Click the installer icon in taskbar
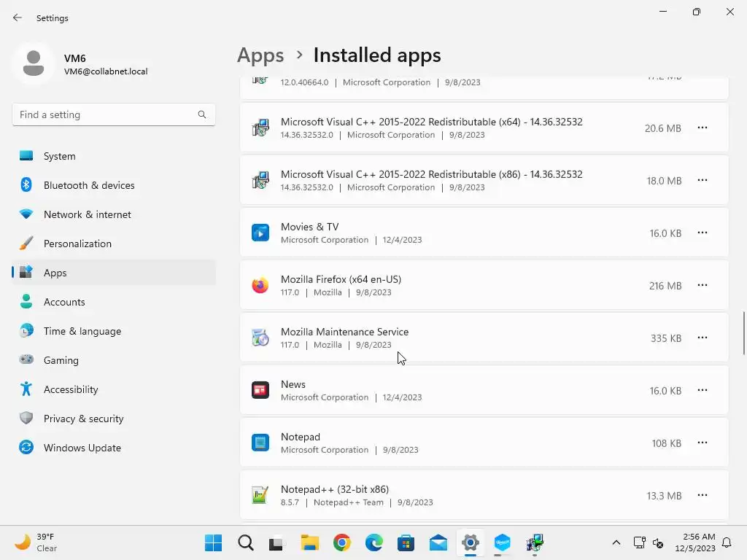 point(535,542)
